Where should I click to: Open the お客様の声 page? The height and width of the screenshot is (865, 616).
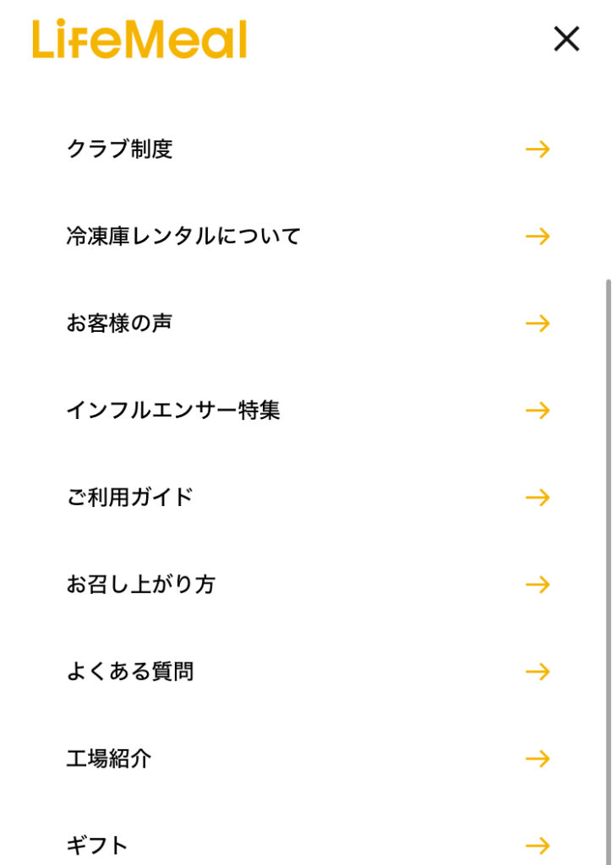point(119,324)
